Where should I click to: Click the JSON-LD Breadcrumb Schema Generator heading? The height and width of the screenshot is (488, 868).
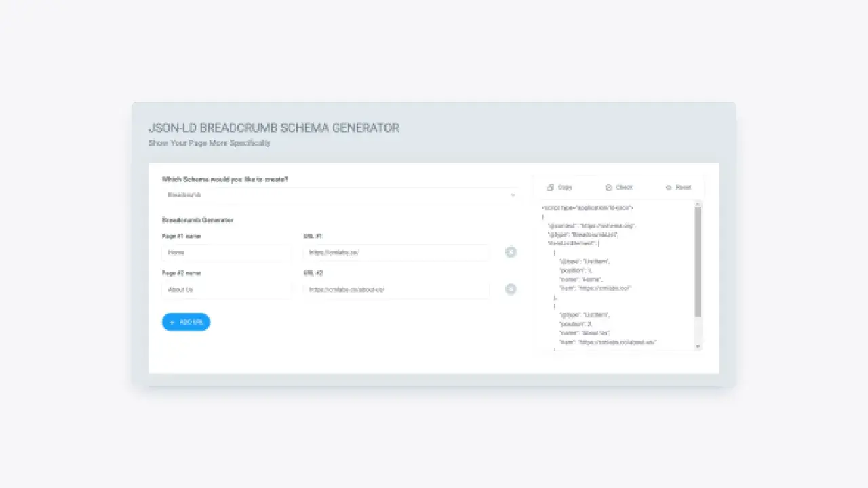(x=274, y=127)
